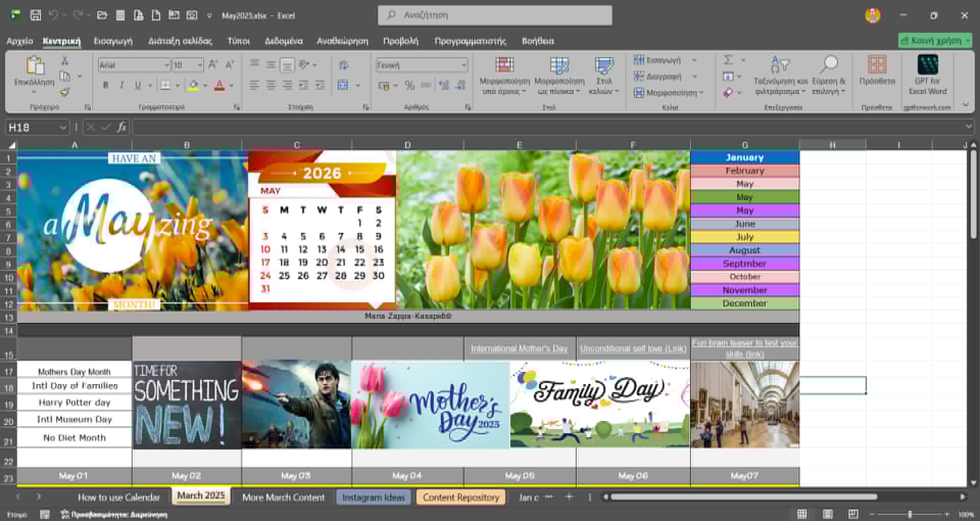This screenshot has height=521, width=980.
Task: Click the Αναζήτηση search box in title bar
Action: pyautogui.click(x=495, y=15)
